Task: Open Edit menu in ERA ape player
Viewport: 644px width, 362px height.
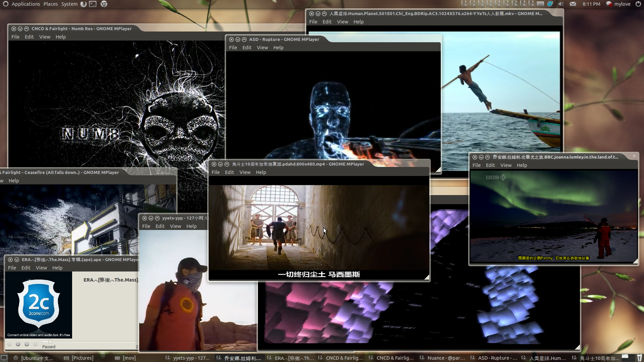Action: click(x=26, y=268)
